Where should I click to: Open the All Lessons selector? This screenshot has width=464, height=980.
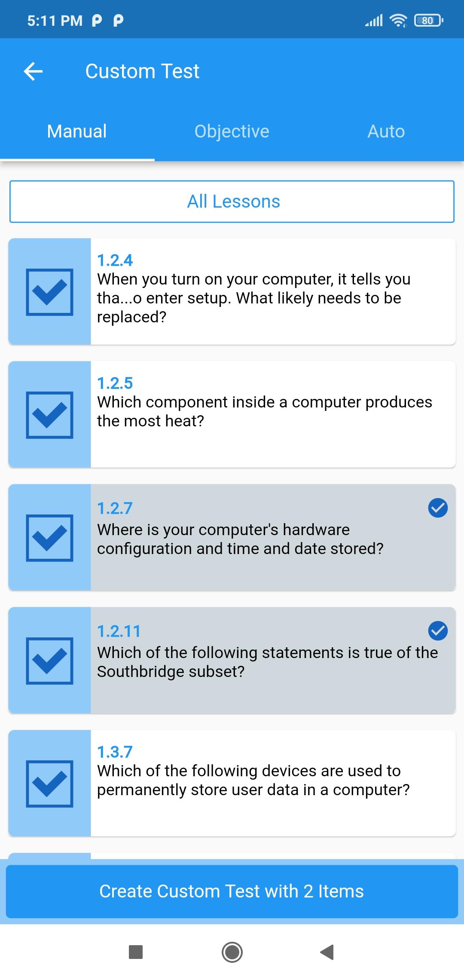[x=232, y=202]
